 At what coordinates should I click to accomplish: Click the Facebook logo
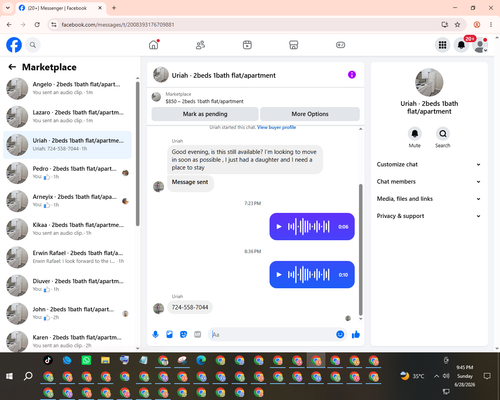[14, 45]
